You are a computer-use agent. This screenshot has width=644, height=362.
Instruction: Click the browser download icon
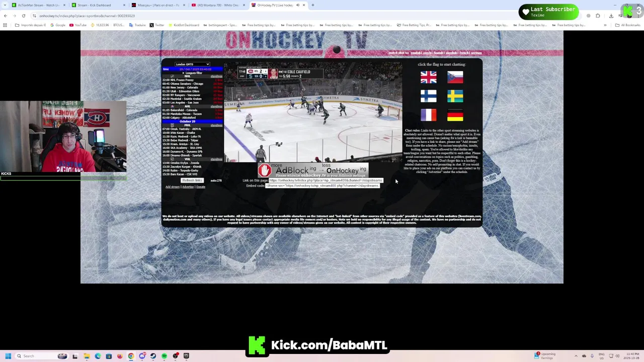(611, 16)
